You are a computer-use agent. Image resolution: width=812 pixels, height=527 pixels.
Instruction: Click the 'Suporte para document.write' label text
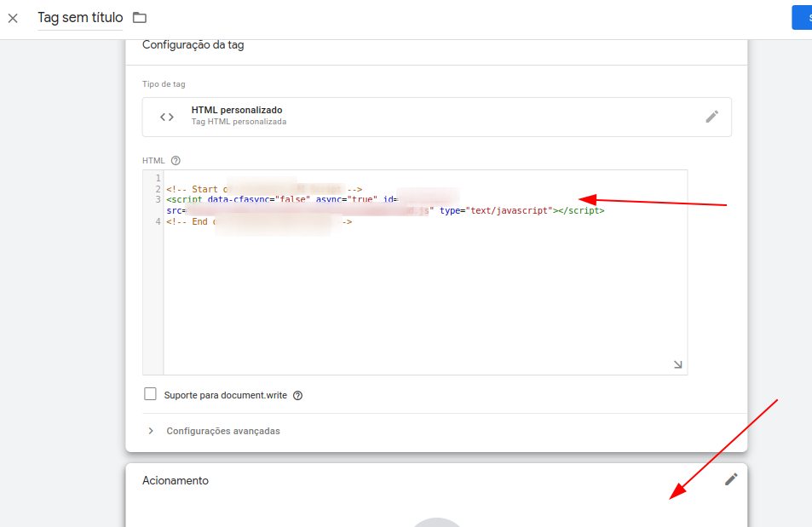tap(225, 396)
